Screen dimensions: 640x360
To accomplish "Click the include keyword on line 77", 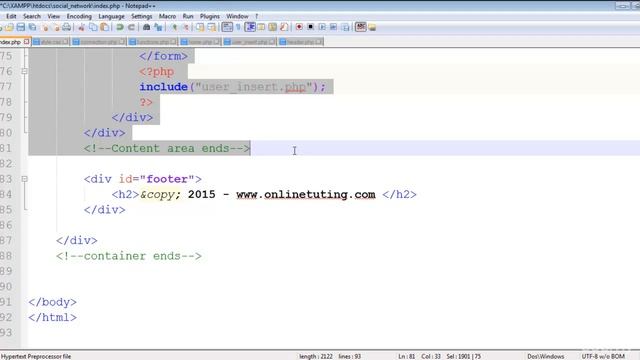I will coord(163,87).
